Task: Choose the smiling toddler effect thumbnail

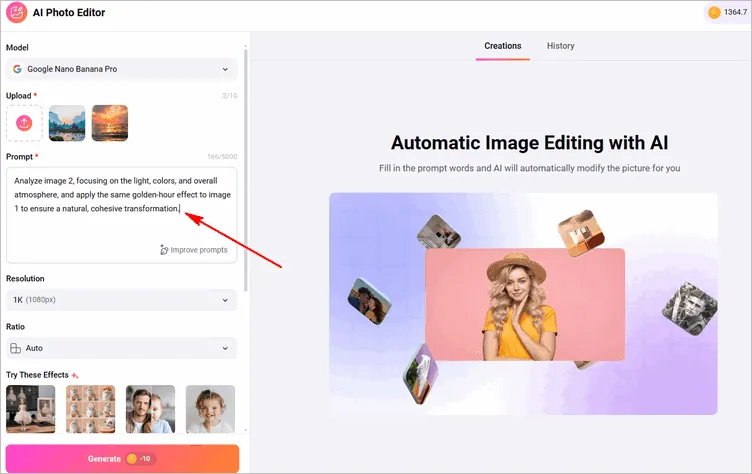Action: [211, 409]
